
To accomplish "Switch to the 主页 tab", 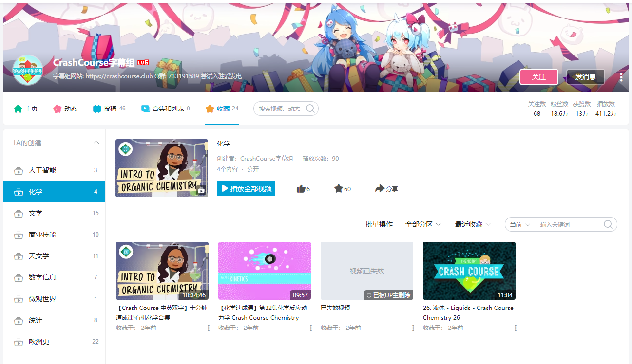I will click(26, 109).
